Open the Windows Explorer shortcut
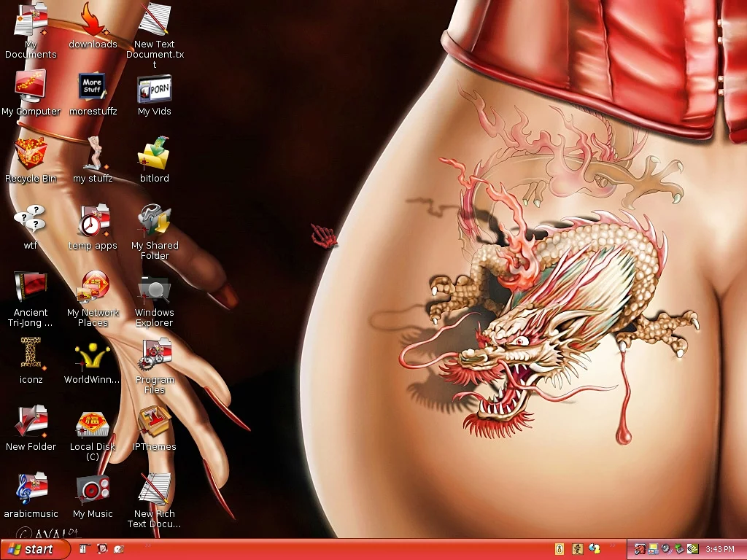This screenshot has width=747, height=560. 154,289
